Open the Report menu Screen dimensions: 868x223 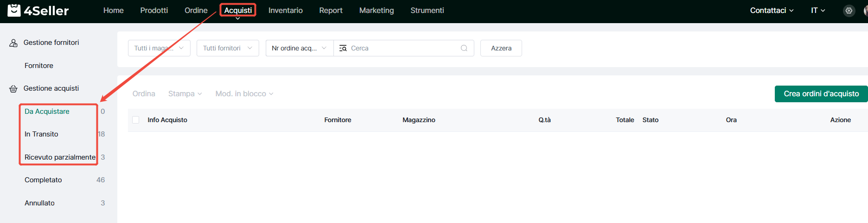pyautogui.click(x=331, y=10)
